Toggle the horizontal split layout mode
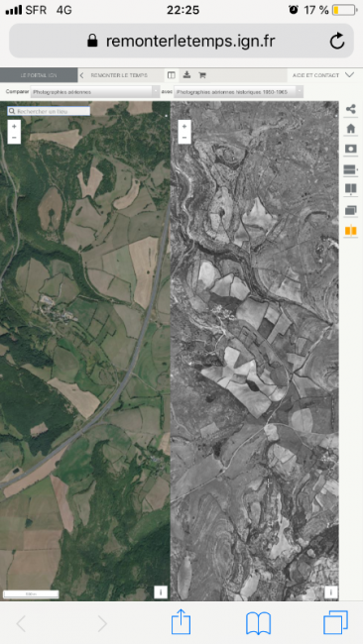The image size is (363, 644). pos(350,169)
